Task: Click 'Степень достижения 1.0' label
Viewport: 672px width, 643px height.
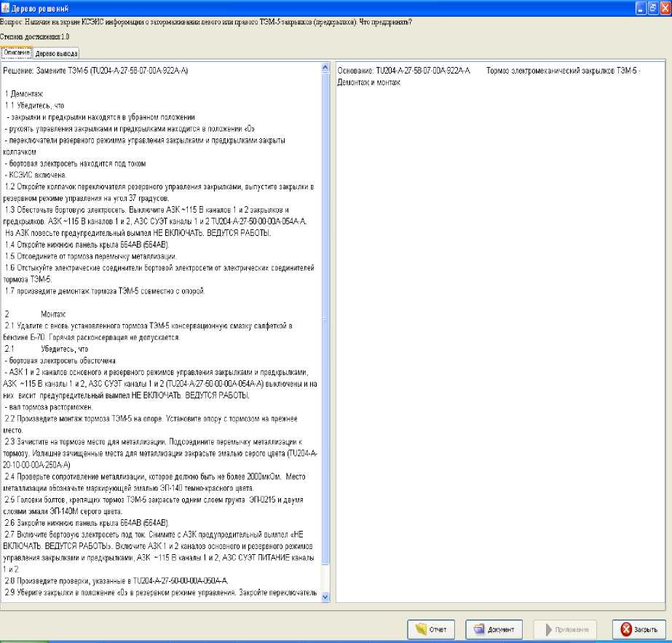Action: click(x=35, y=36)
